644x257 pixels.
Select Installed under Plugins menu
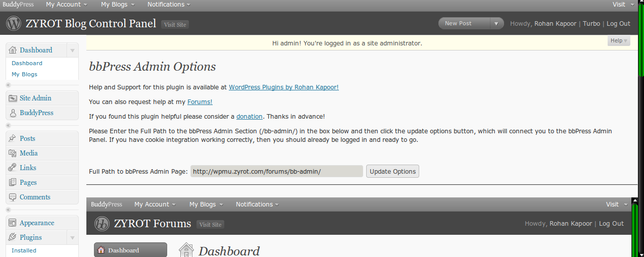[24, 250]
